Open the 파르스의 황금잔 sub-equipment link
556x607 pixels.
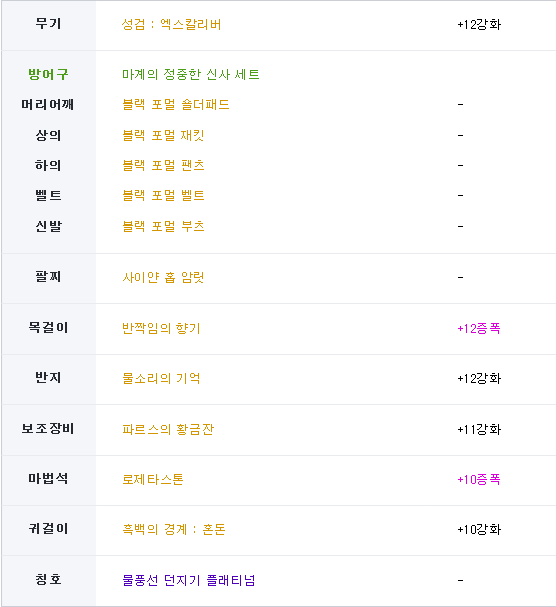pyautogui.click(x=168, y=429)
